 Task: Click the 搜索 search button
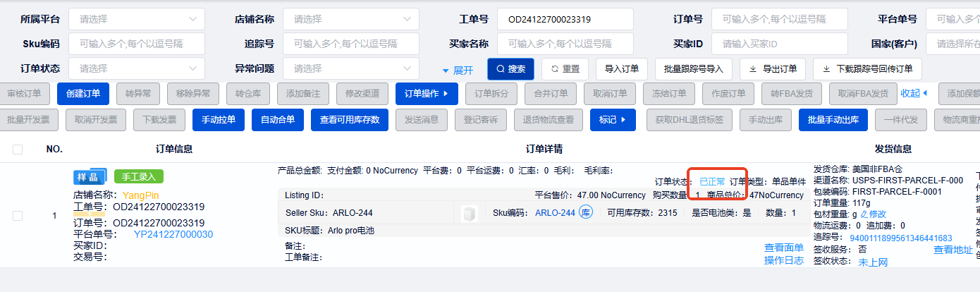(510, 69)
